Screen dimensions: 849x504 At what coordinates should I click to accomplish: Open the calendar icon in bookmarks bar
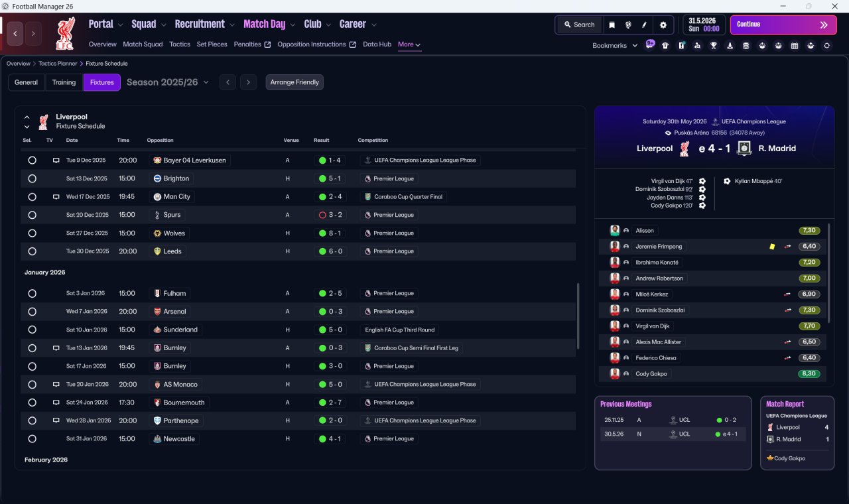(x=795, y=46)
